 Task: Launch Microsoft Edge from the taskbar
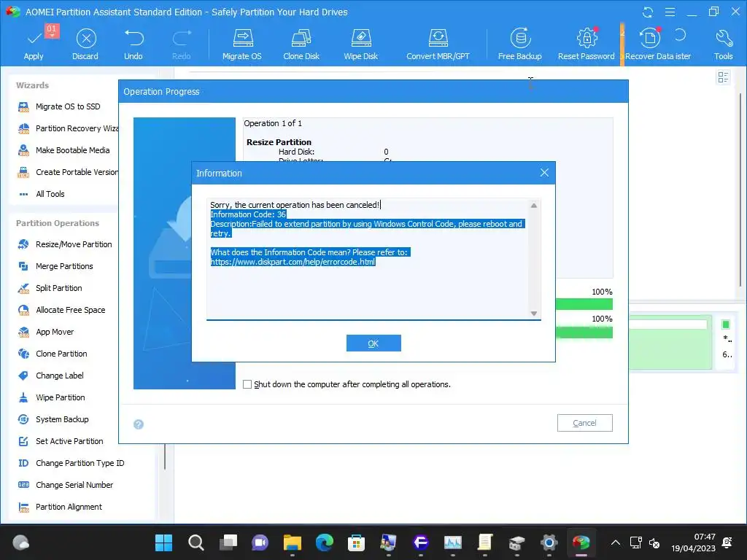pos(325,542)
